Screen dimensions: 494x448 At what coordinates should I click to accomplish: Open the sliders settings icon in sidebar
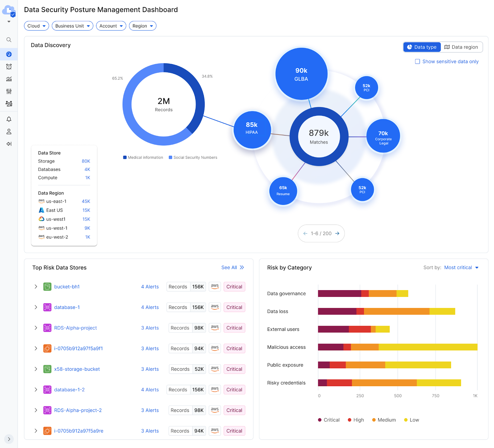coord(9,91)
